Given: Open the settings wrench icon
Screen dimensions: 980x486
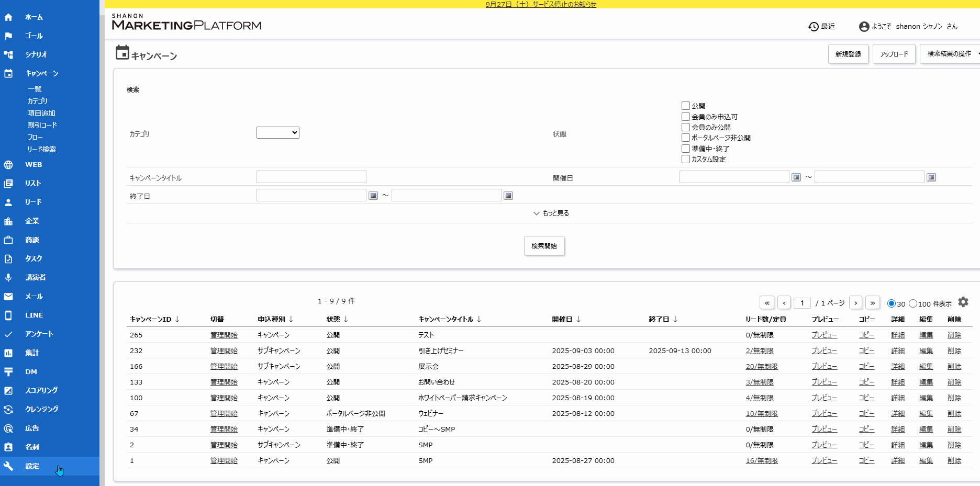Looking at the screenshot, I should coord(8,466).
